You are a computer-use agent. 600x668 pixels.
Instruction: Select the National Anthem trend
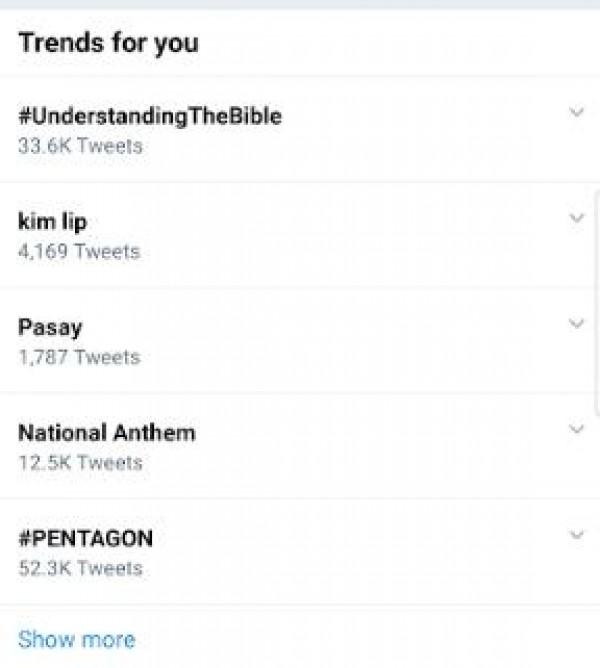tap(107, 433)
